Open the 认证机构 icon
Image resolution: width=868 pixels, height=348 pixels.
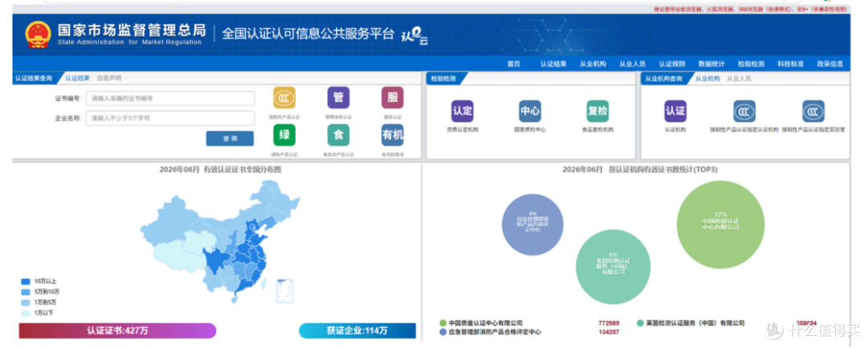tap(675, 111)
